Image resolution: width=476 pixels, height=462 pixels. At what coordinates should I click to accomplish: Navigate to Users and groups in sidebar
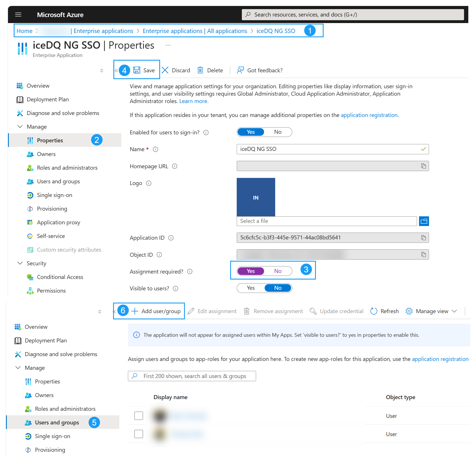[x=56, y=422]
